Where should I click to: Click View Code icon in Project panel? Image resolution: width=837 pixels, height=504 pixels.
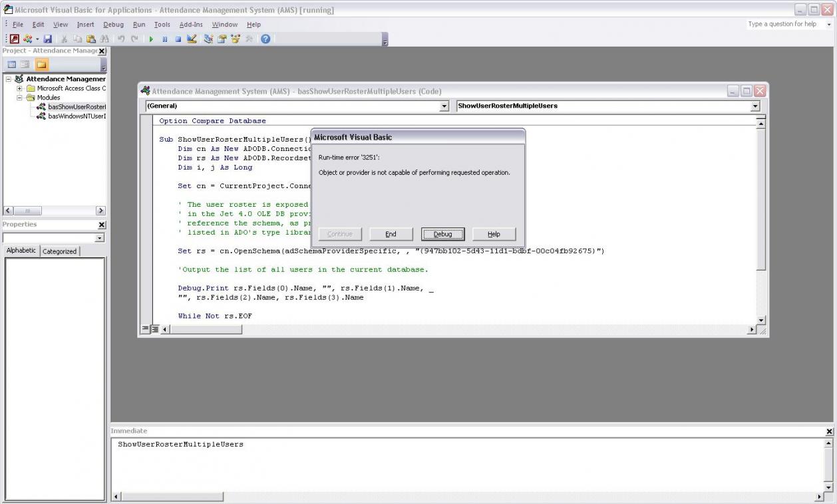[11, 64]
